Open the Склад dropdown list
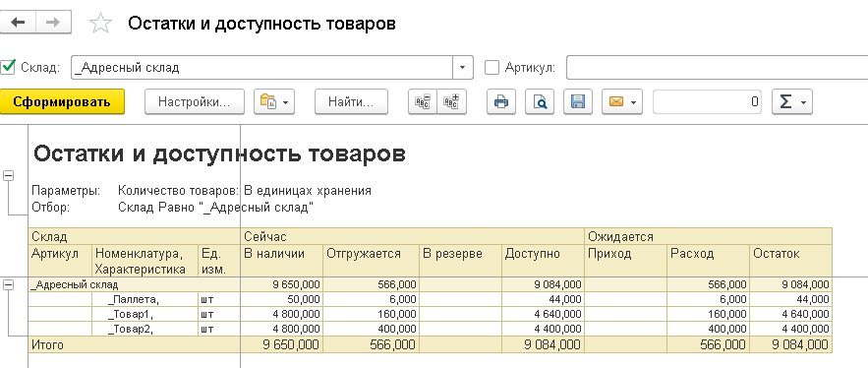868x368 pixels. (463, 68)
